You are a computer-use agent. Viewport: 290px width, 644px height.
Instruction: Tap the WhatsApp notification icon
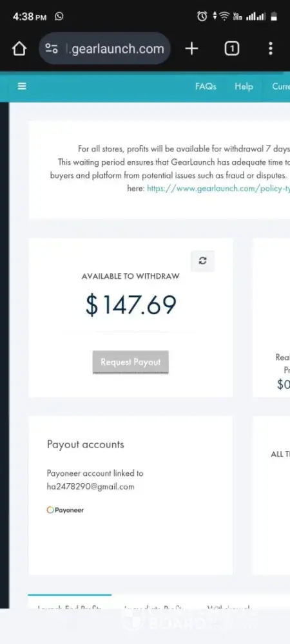[x=59, y=17]
